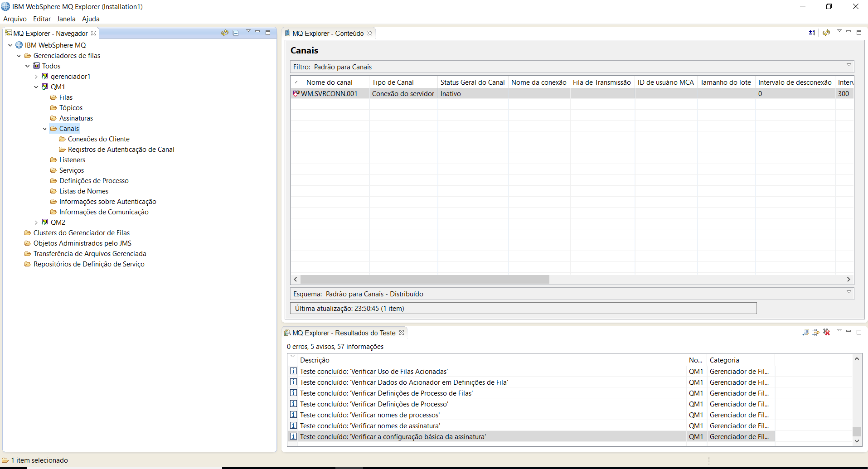Maximize the Conteúdo panel
The image size is (868, 469).
859,33
